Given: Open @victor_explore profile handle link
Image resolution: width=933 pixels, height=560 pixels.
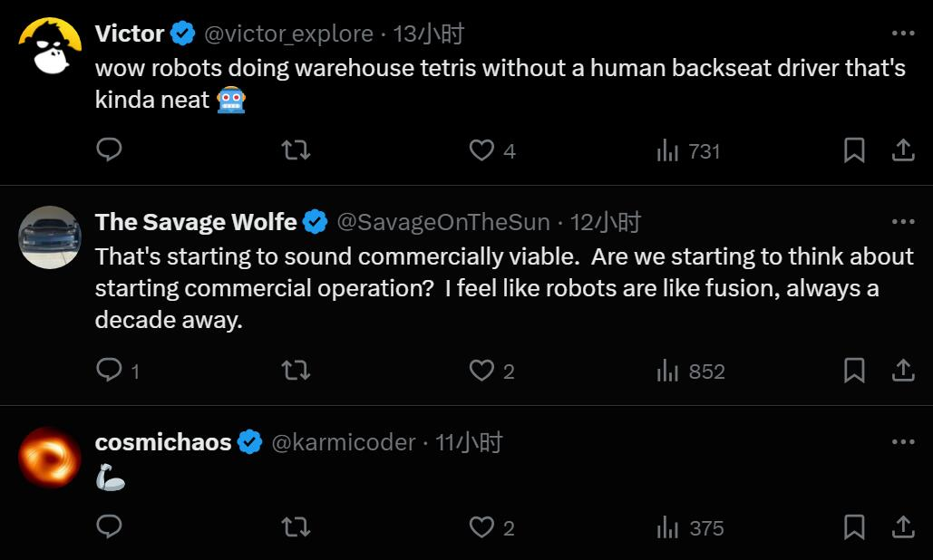Looking at the screenshot, I should 288,34.
